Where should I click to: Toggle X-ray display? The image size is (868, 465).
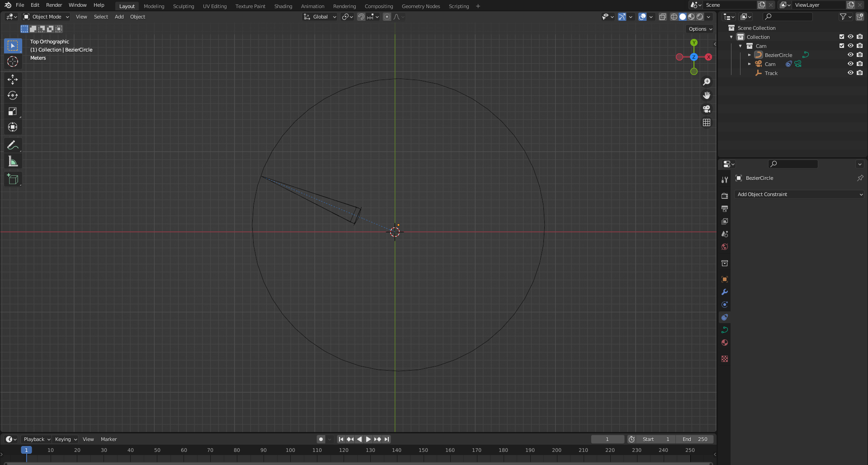click(x=663, y=17)
